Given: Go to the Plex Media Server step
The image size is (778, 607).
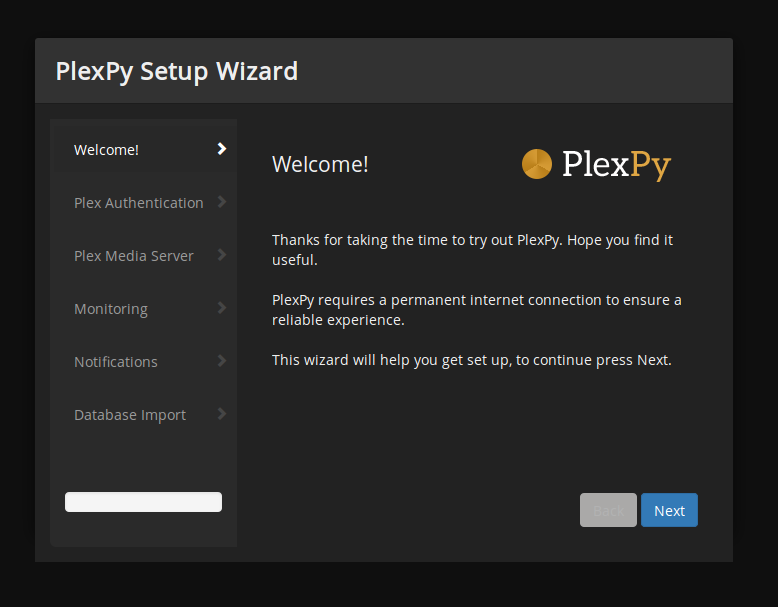Looking at the screenshot, I should click(143, 256).
